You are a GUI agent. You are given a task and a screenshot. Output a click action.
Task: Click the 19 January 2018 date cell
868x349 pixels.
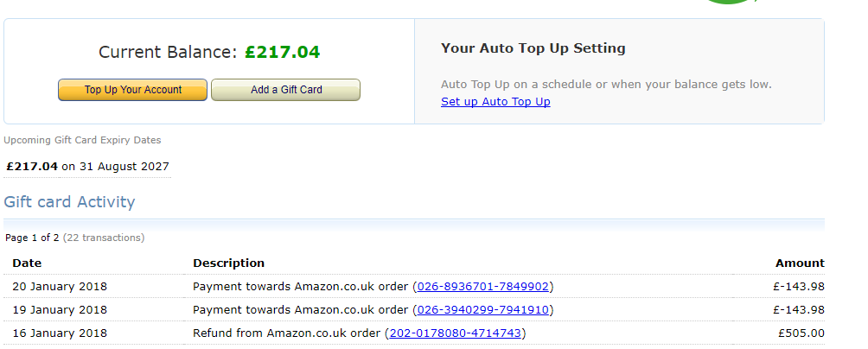tap(60, 309)
